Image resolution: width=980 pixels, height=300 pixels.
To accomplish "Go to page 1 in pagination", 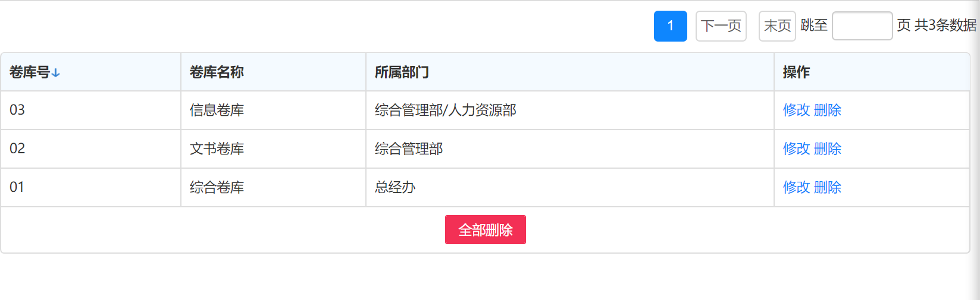I will click(x=671, y=26).
